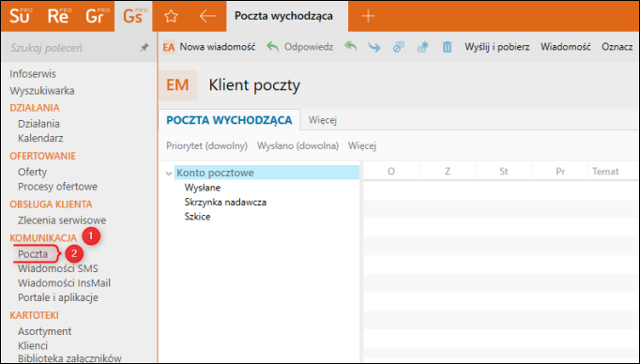Sort by the O column header
Viewport: 640px width, 364px height.
391,172
